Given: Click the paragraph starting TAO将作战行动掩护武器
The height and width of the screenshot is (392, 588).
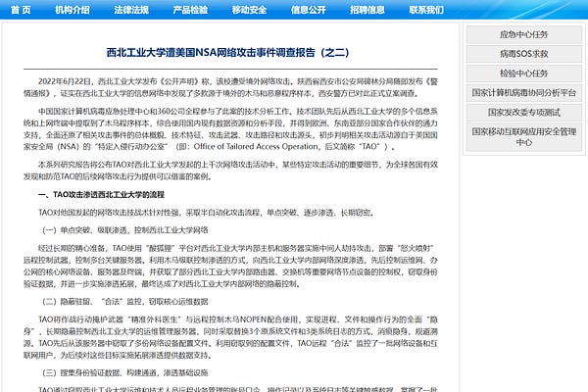Looking at the screenshot, I should click(x=230, y=337).
